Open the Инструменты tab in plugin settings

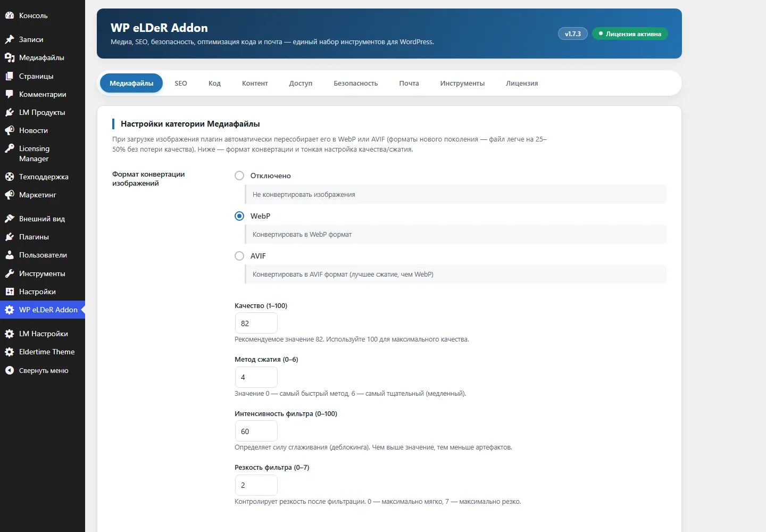pyautogui.click(x=462, y=83)
